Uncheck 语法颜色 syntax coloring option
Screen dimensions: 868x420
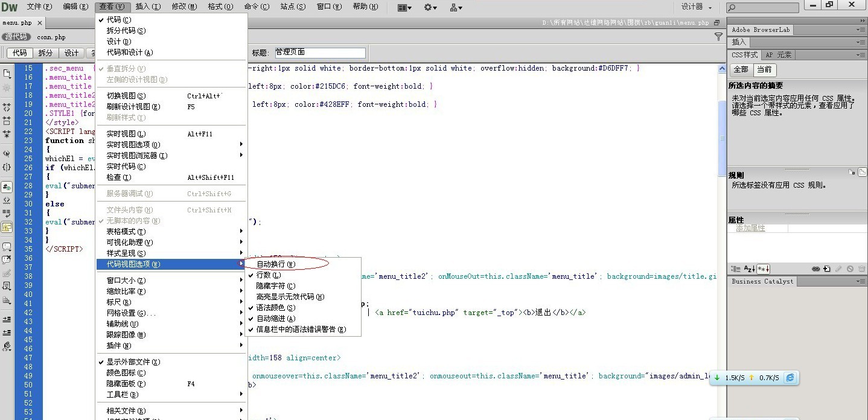click(x=276, y=308)
